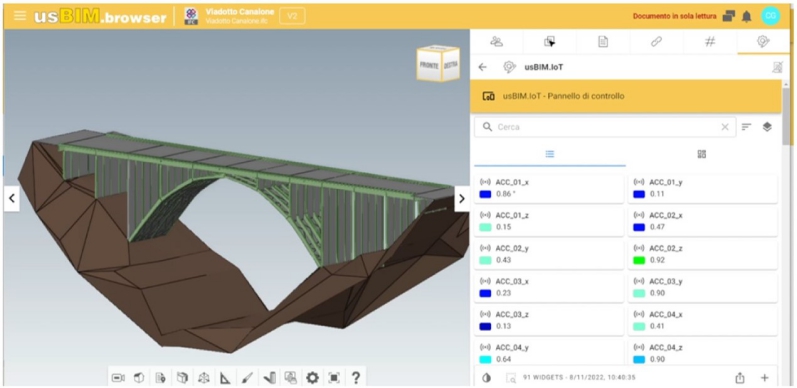797x388 pixels.
Task: Select the ACC_02_x sensor widget
Action: click(x=702, y=222)
